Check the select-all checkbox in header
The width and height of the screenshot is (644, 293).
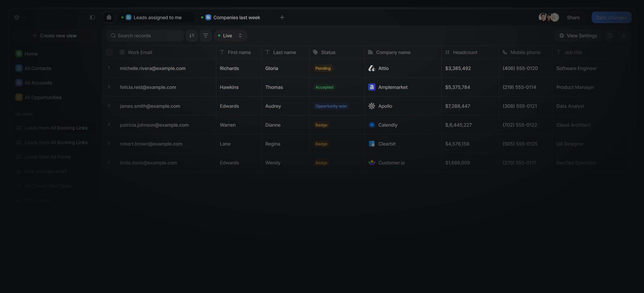pyautogui.click(x=109, y=52)
